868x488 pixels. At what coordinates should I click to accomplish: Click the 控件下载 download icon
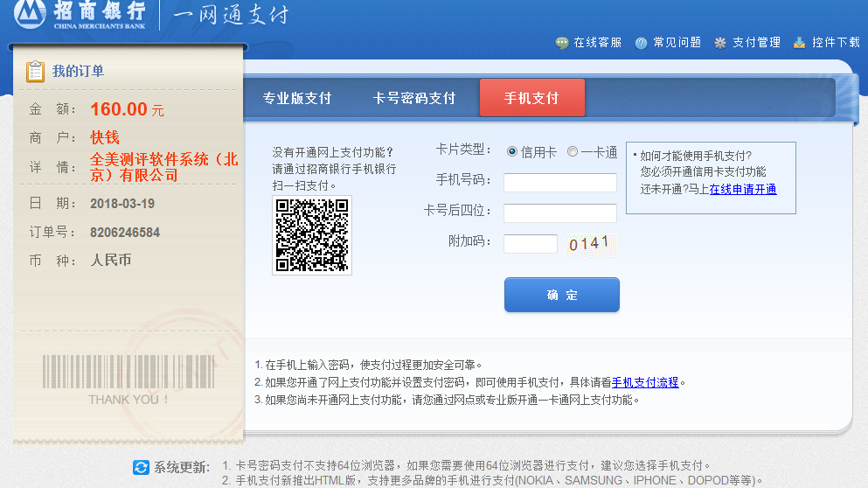click(x=799, y=43)
